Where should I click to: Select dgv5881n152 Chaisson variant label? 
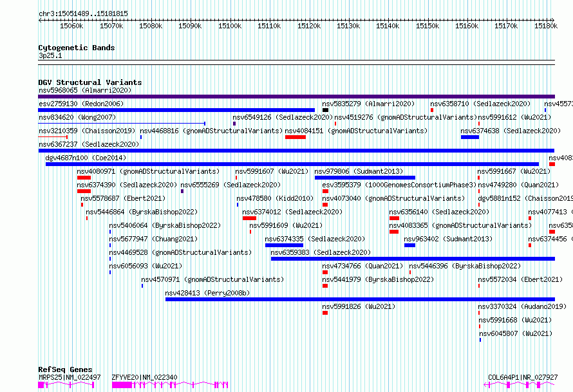point(525,198)
